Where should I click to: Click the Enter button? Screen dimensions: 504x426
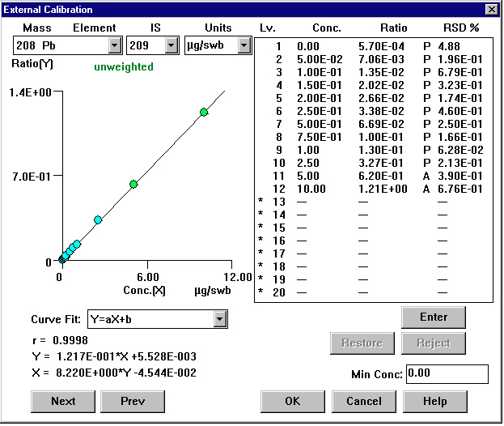[434, 317]
